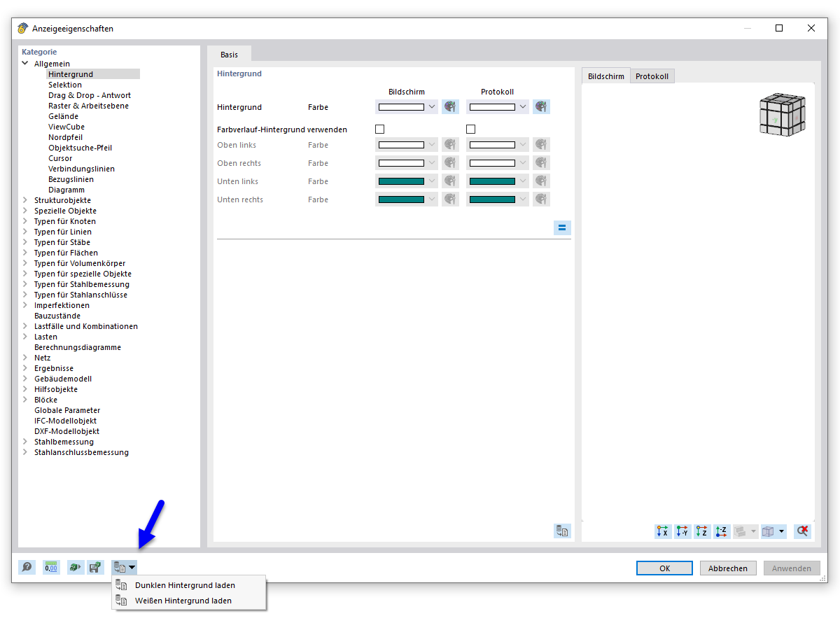
Task: Collapse the Allgemein category in the tree
Action: point(25,63)
